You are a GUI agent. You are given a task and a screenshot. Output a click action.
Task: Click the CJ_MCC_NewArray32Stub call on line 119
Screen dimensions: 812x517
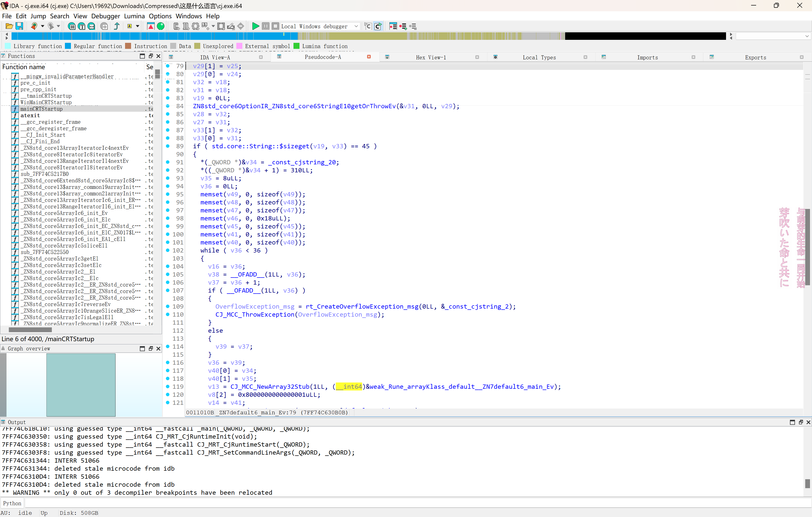point(270,386)
